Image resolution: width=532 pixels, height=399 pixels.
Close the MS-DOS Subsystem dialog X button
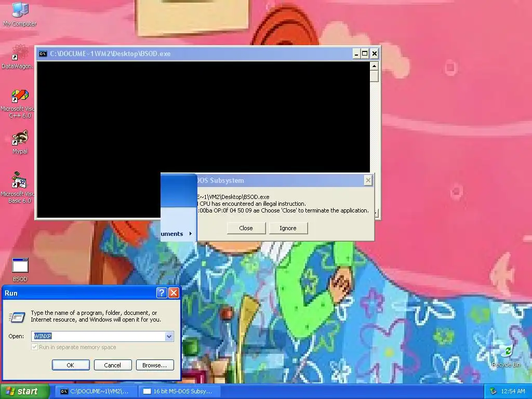point(368,180)
